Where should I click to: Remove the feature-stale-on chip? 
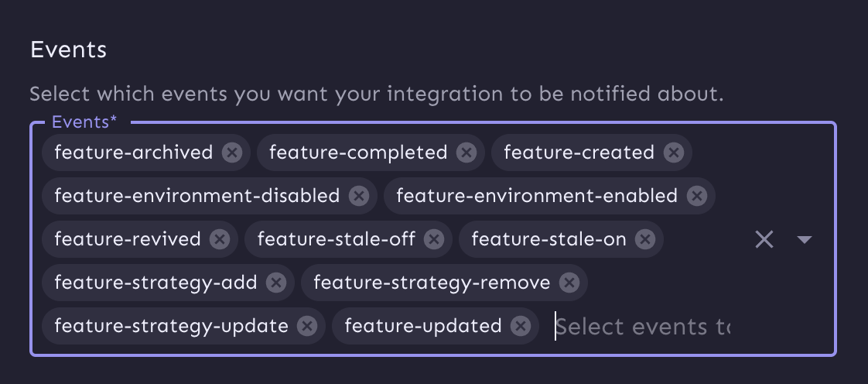click(645, 239)
